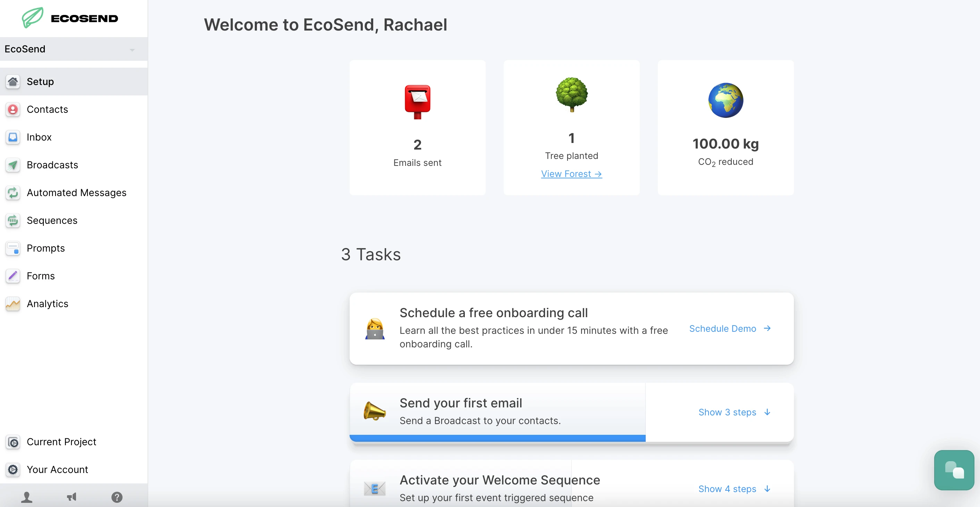Navigate to Broadcasts
The width and height of the screenshot is (980, 507).
click(52, 164)
